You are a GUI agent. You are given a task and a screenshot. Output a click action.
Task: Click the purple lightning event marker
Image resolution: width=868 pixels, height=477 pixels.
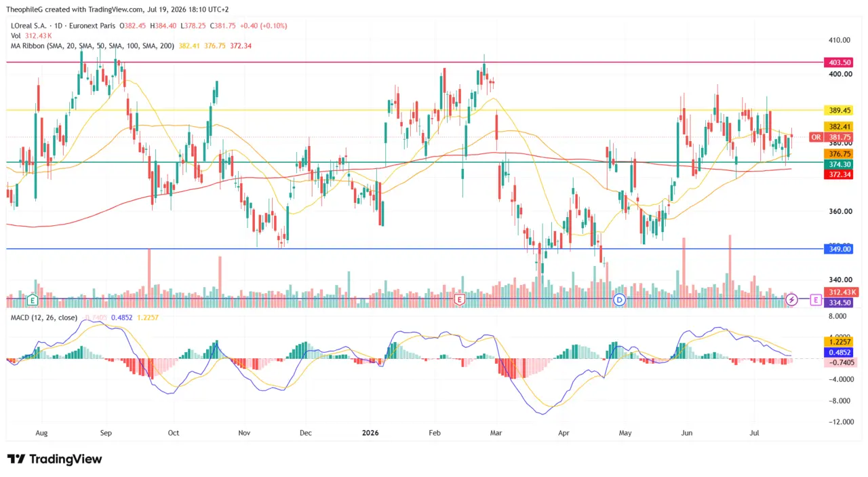tap(791, 299)
